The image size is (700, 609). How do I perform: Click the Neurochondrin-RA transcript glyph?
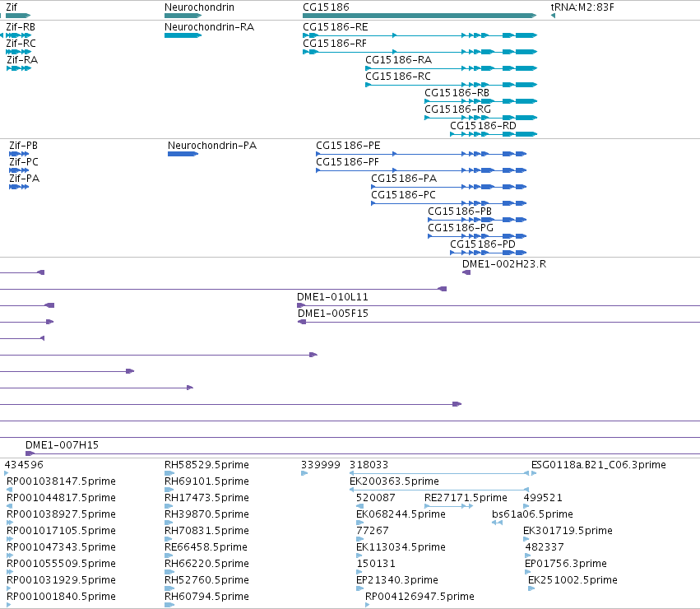[183, 35]
